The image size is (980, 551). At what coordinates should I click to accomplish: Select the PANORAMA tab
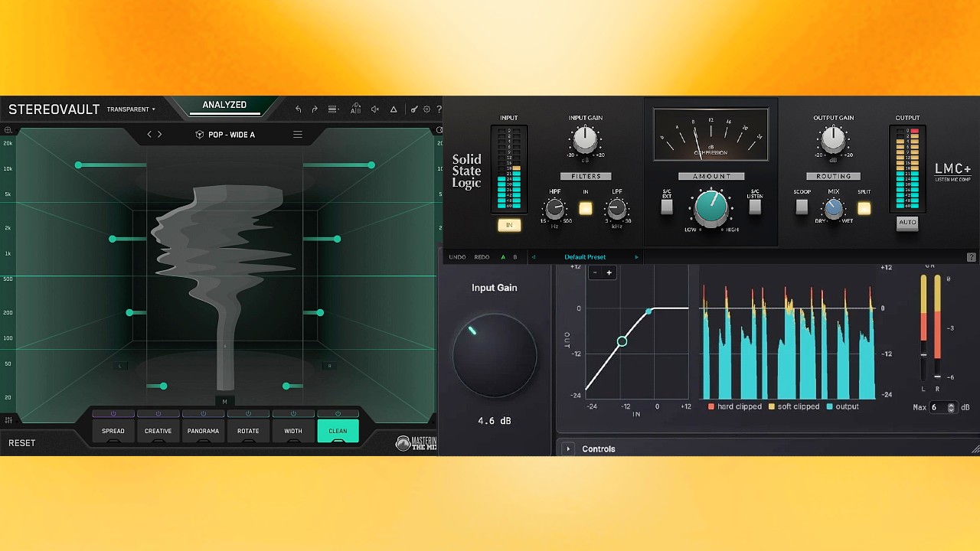coord(203,431)
